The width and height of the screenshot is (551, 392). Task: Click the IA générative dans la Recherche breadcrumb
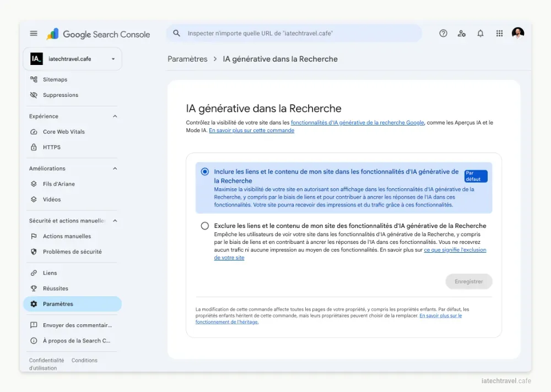pos(280,59)
